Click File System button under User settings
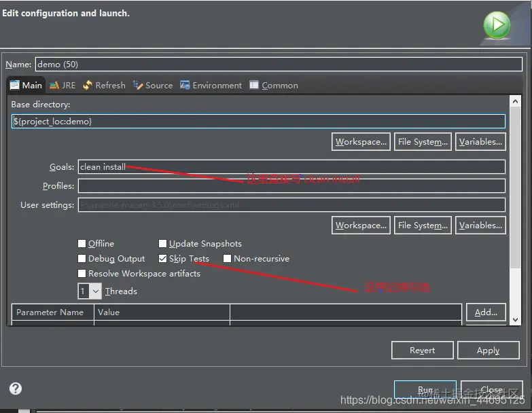This screenshot has height=413, width=532. coord(423,225)
